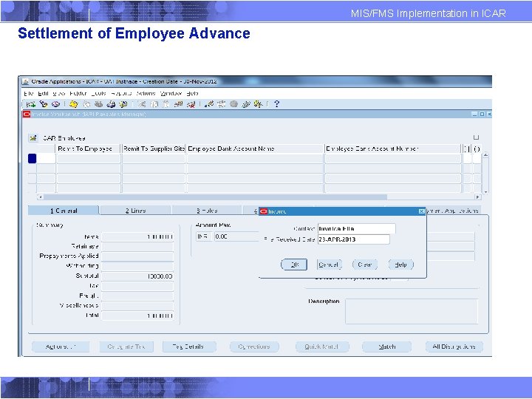
Task: Click the Show Navigator toolbar icon
Action: pos(55,104)
